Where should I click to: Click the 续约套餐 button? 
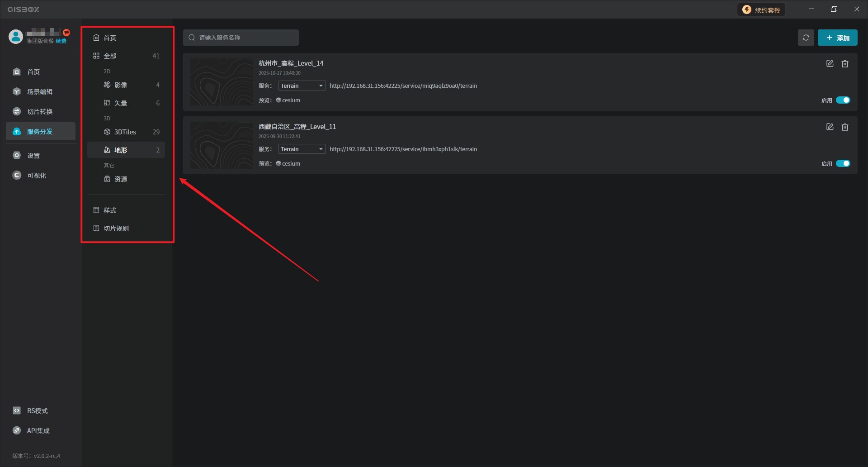(761, 10)
